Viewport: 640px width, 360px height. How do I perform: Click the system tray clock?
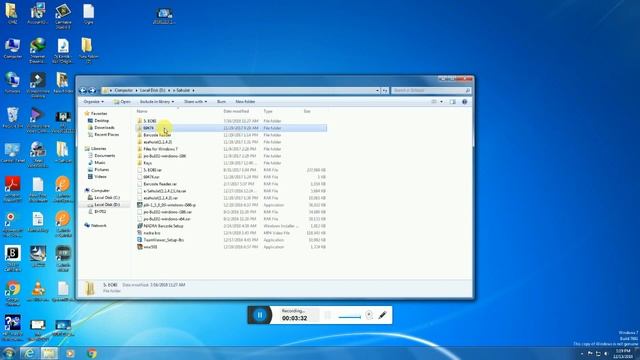[623, 353]
